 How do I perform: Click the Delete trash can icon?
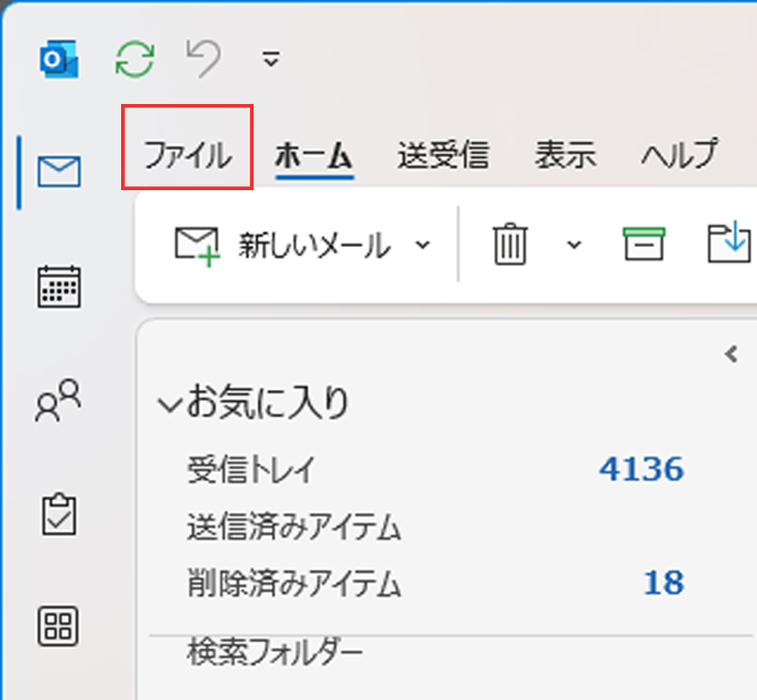pos(509,245)
